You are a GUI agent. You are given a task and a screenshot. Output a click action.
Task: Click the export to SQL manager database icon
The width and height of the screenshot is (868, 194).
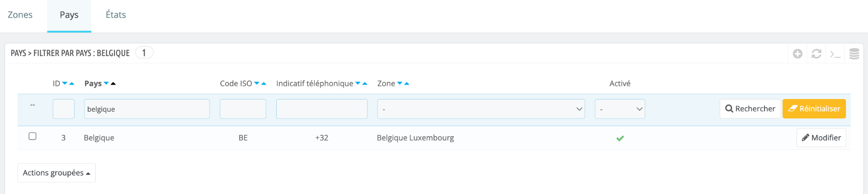(854, 54)
